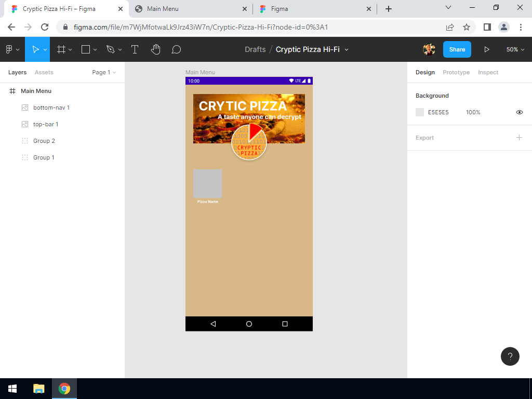Open the help question mark button
The width and height of the screenshot is (532, 399).
510,356
